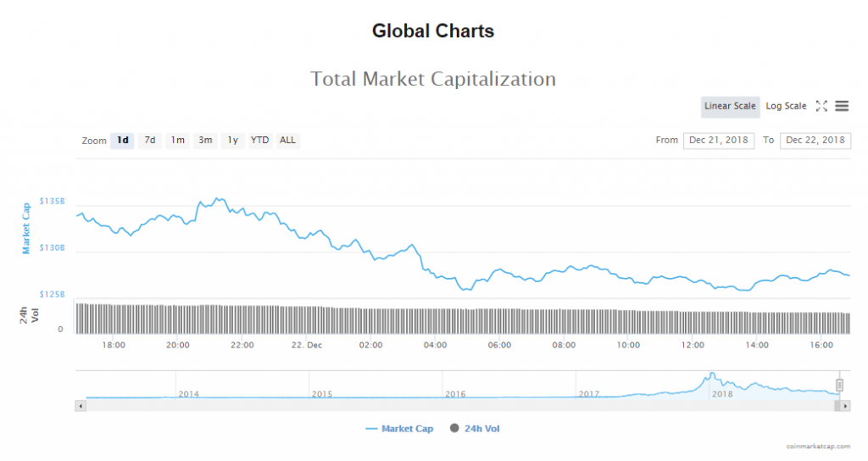The image size is (868, 461).
Task: Click the navigator scroll left arrow
Action: click(x=81, y=406)
